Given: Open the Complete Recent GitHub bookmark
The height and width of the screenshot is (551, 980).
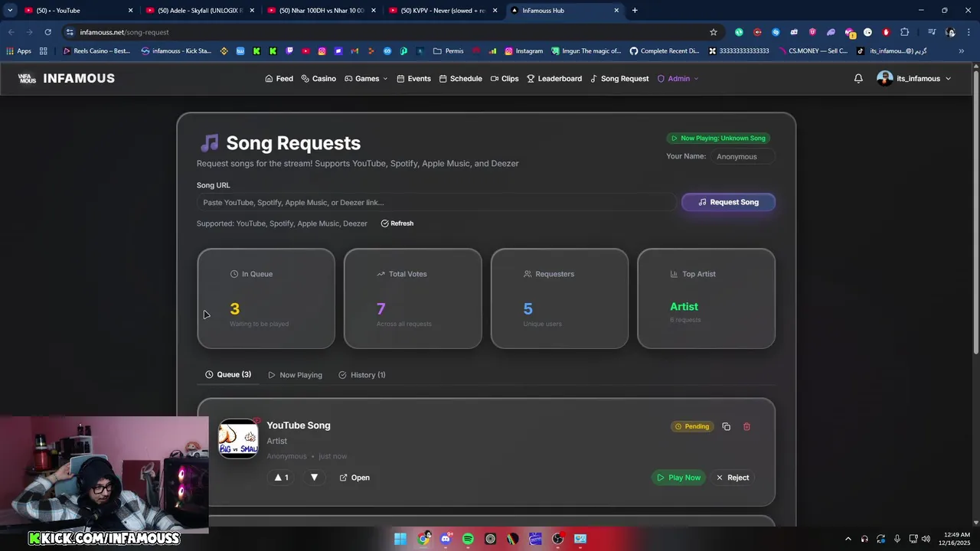Looking at the screenshot, I should pyautogui.click(x=665, y=51).
